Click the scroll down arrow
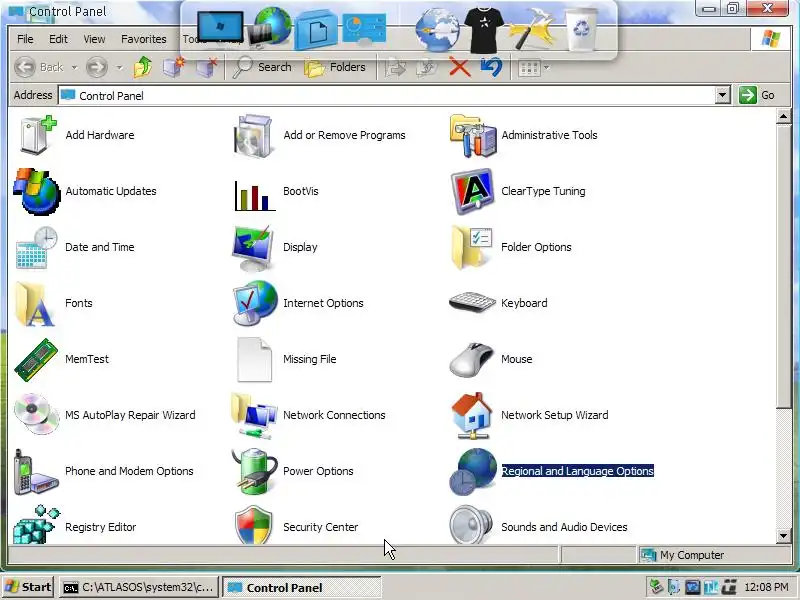The image size is (800, 600). [x=783, y=535]
